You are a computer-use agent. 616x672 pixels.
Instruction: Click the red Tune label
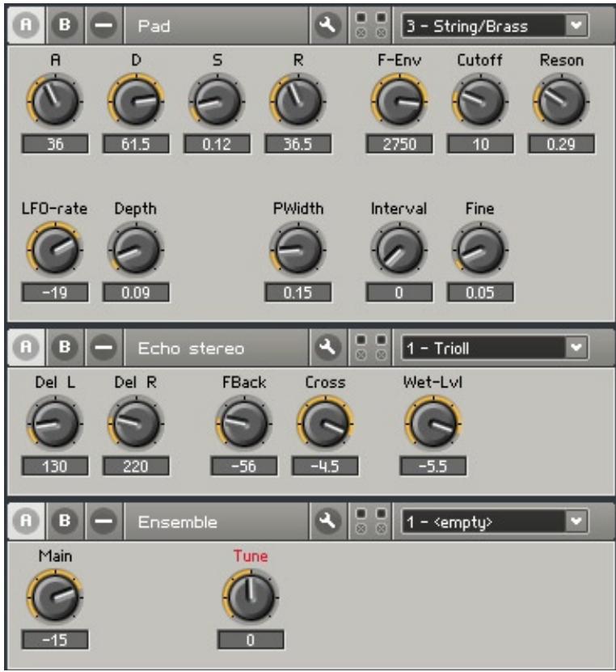[x=251, y=556]
